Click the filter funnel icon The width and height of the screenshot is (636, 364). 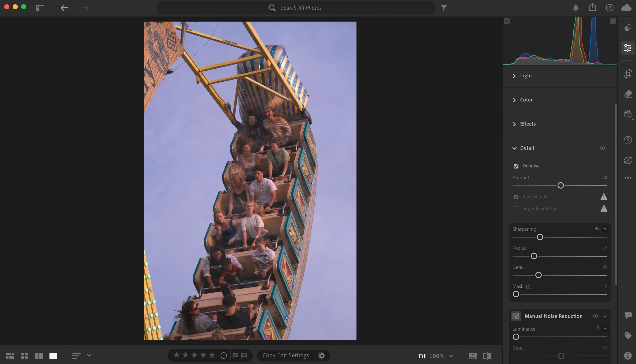(x=444, y=8)
